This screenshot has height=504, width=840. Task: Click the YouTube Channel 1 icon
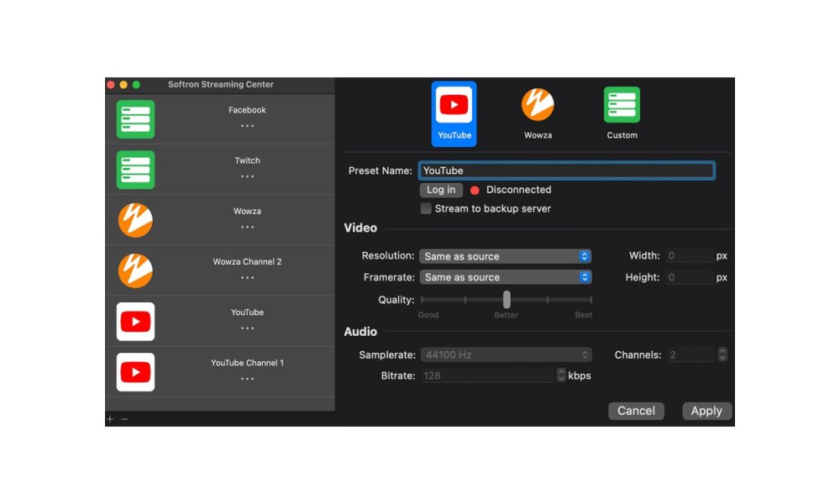pyautogui.click(x=135, y=372)
